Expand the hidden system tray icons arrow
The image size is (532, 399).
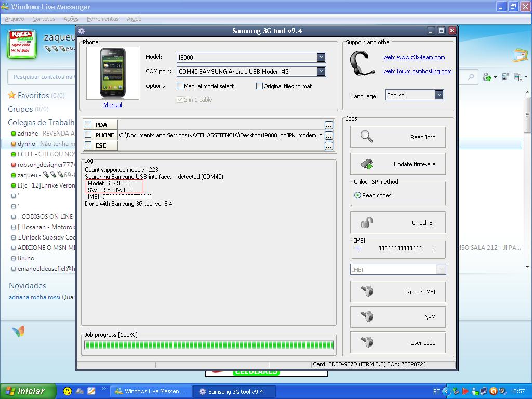tap(446, 392)
